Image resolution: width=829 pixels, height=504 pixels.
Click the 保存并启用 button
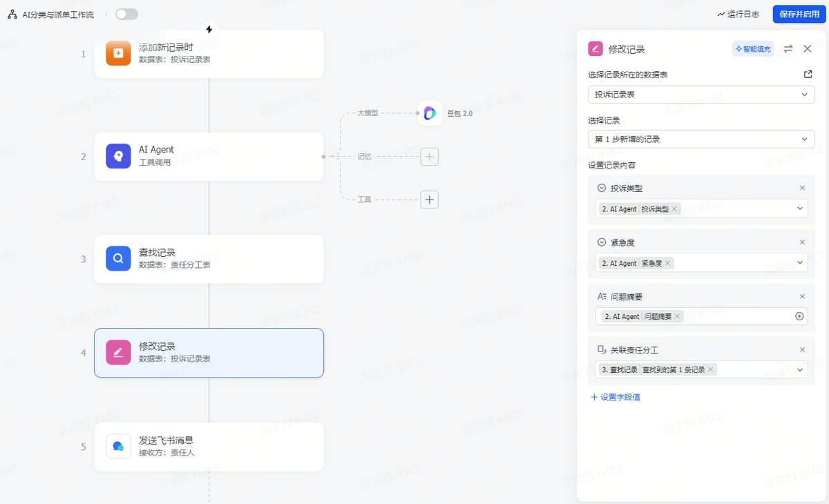click(799, 14)
